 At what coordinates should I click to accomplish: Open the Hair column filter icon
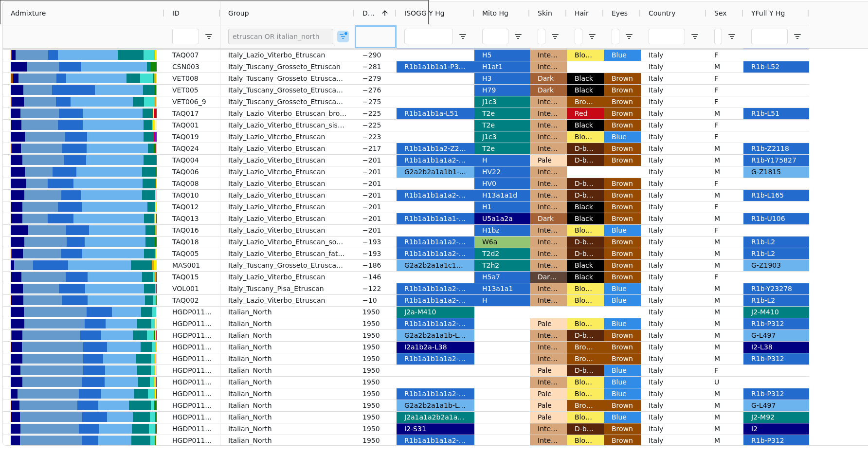click(592, 36)
